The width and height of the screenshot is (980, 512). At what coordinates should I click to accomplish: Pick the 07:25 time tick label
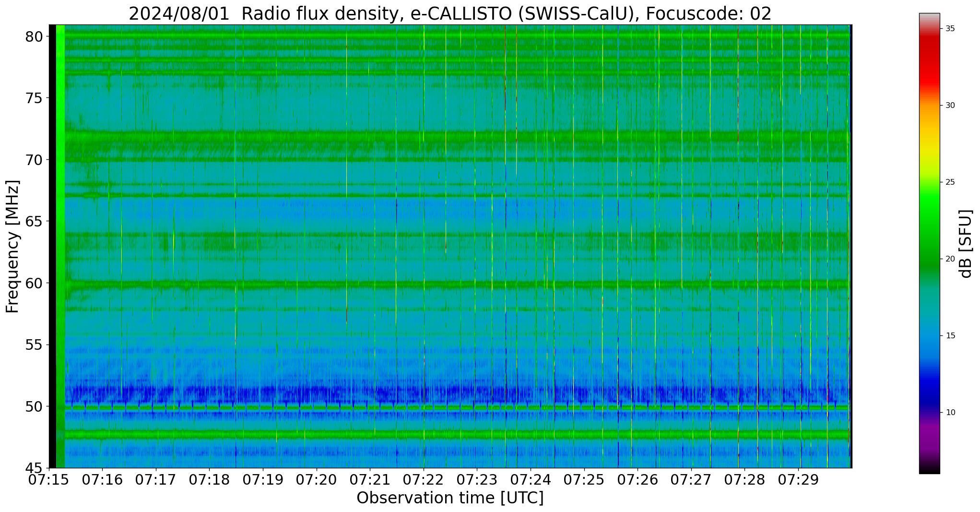tap(584, 480)
